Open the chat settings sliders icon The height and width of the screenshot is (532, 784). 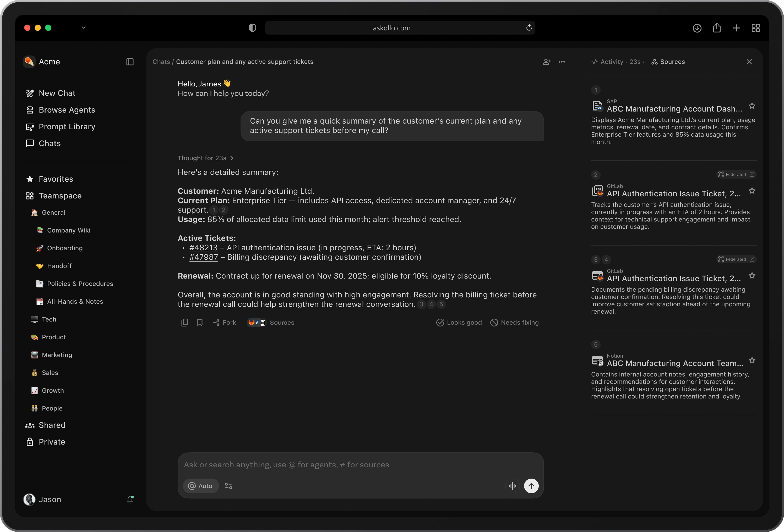tap(228, 486)
